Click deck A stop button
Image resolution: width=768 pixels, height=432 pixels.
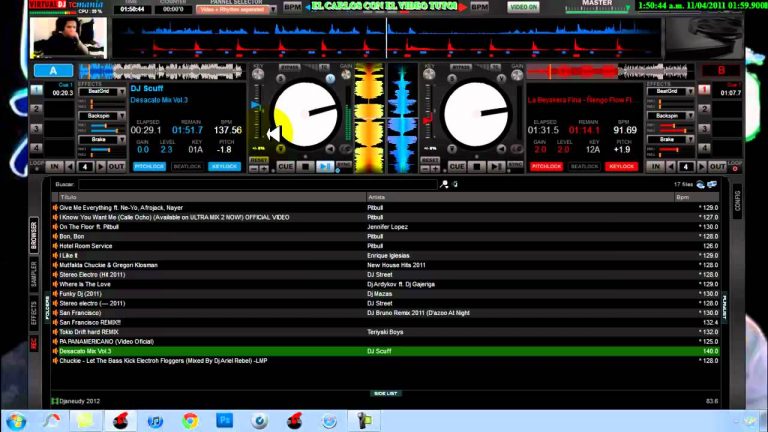[x=306, y=167]
